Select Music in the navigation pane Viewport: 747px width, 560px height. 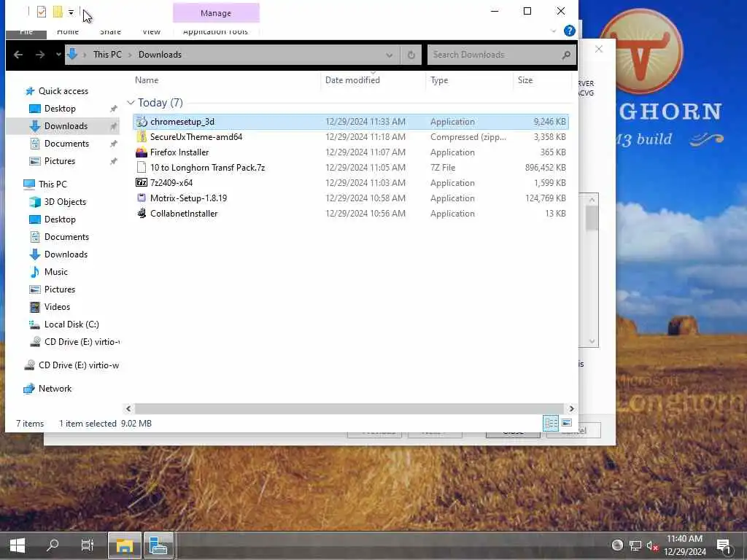(55, 272)
